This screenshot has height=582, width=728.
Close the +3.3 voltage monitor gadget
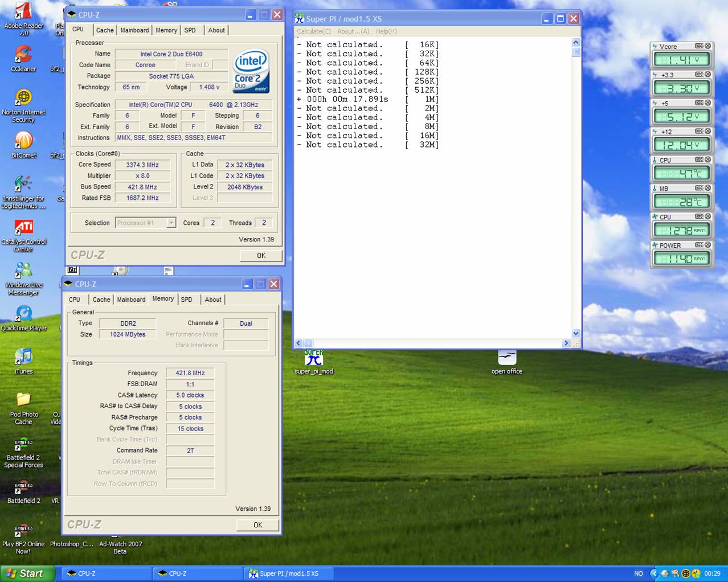pyautogui.click(x=707, y=75)
